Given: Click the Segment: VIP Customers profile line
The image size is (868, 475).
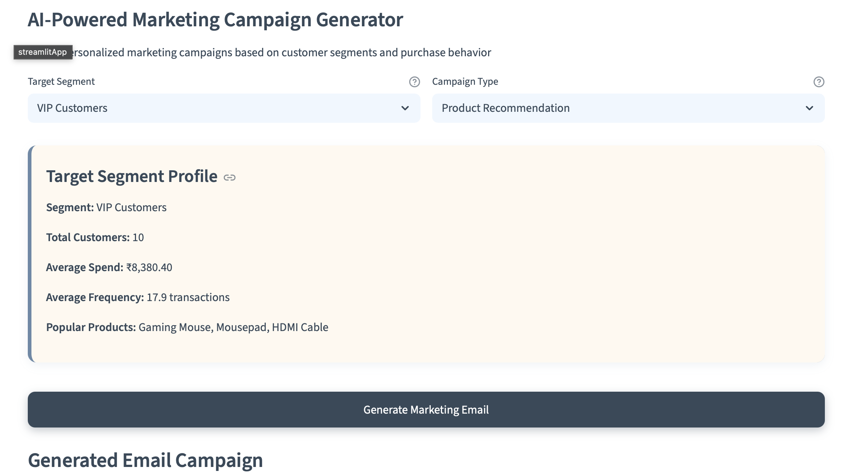Looking at the screenshot, I should [x=106, y=208].
